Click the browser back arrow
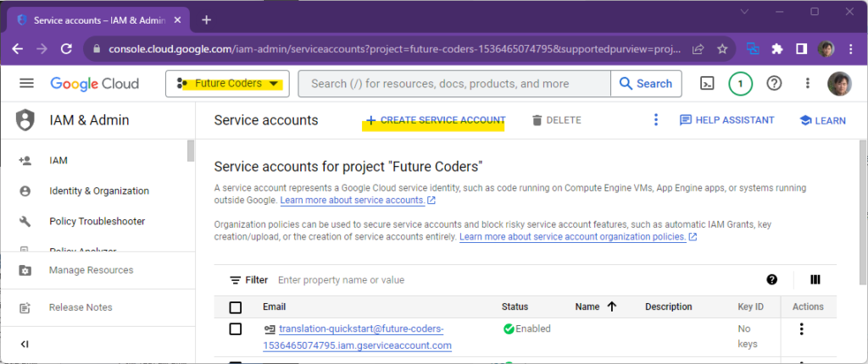 pyautogui.click(x=17, y=49)
